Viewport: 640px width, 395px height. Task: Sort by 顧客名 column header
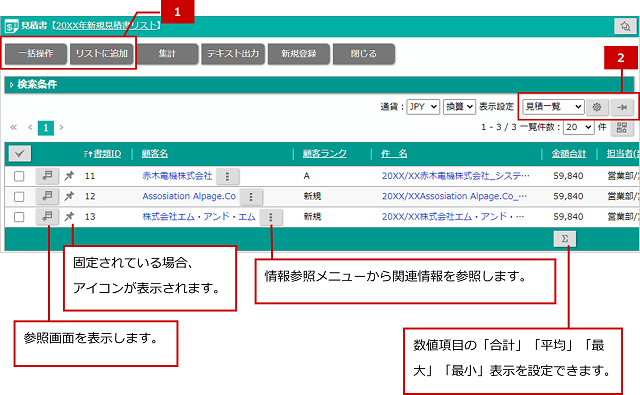pos(155,154)
